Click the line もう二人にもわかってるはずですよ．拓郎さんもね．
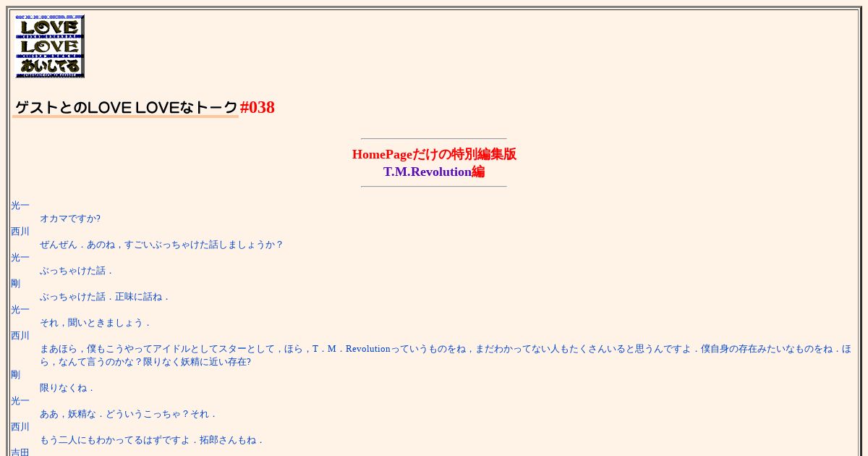Screen dimensions: 868x456 pos(152,440)
